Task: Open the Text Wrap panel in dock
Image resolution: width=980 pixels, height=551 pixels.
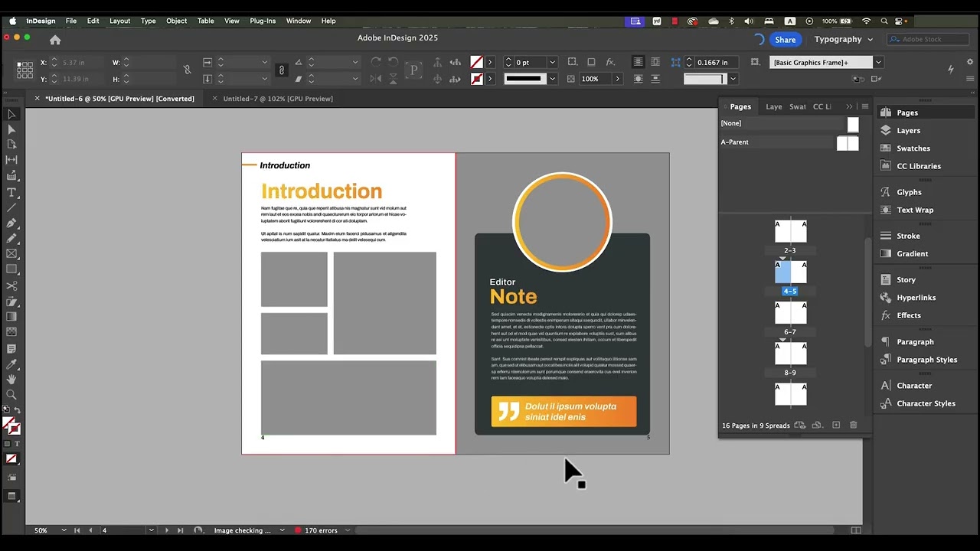Action: point(915,210)
